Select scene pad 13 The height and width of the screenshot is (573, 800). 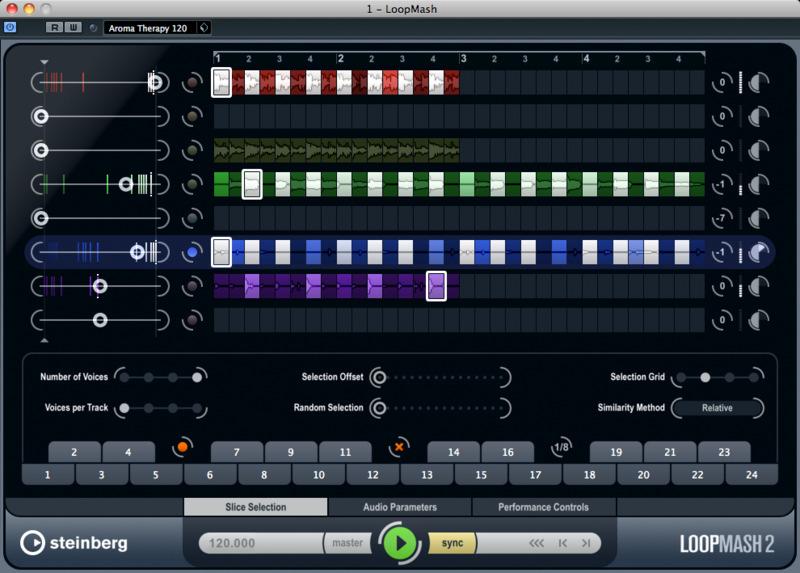tap(427, 475)
